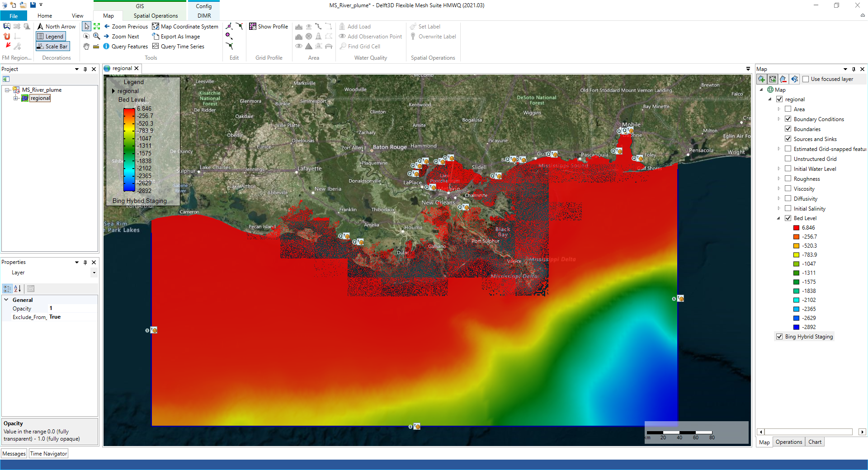Select the Query Time Series tool
Screen dimensions: 868x470
point(156,47)
